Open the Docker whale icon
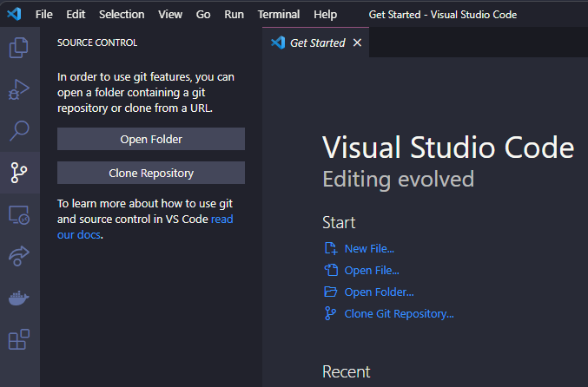588x387 pixels. (x=19, y=298)
